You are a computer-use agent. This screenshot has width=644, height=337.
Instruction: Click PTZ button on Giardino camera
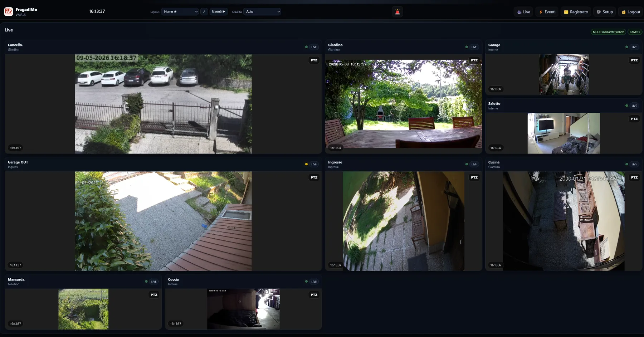coord(474,60)
